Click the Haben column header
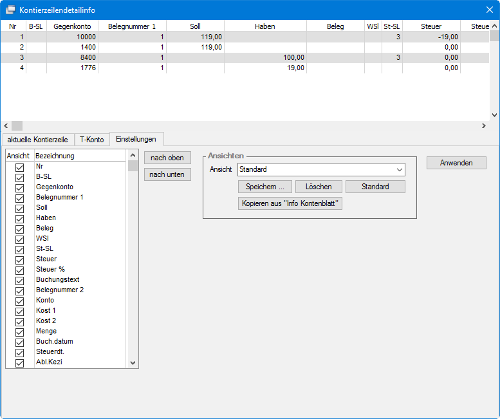Image resolution: width=500 pixels, height=419 pixels. coord(265,26)
